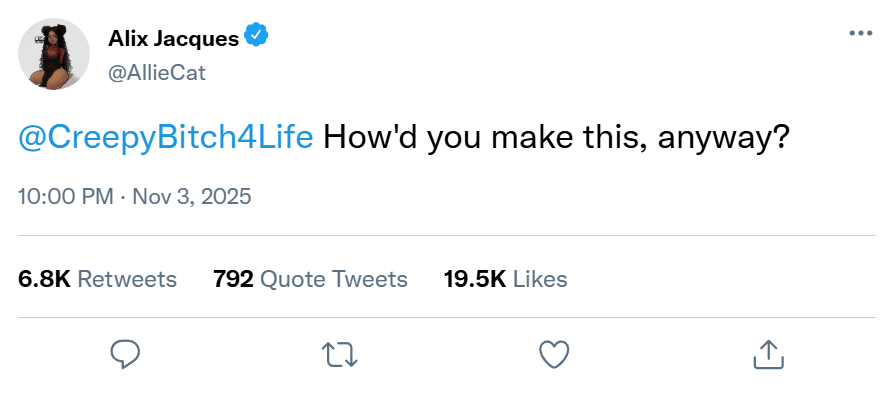
Task: Open the @AllieCat handle link
Action: [156, 74]
